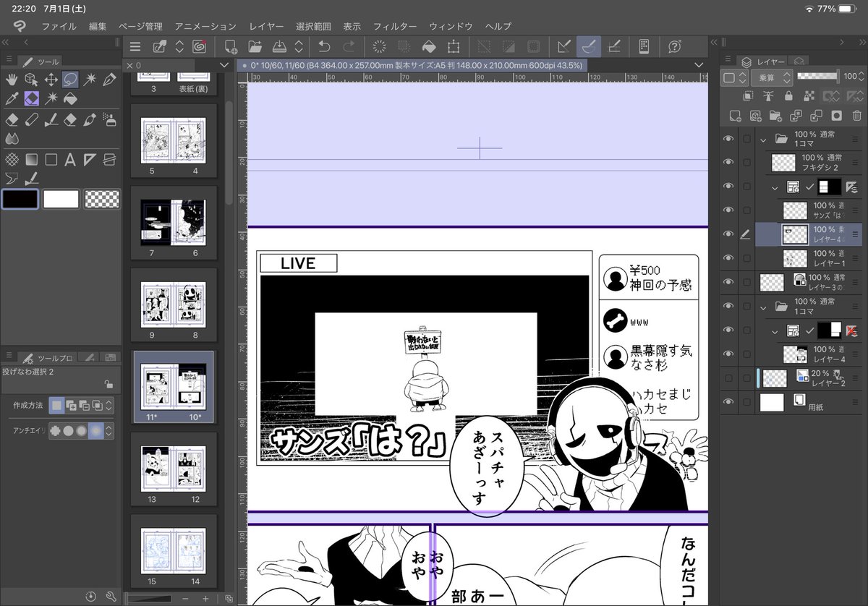Save the document from command bar
Screen dimensions: 868x606
pos(279,47)
